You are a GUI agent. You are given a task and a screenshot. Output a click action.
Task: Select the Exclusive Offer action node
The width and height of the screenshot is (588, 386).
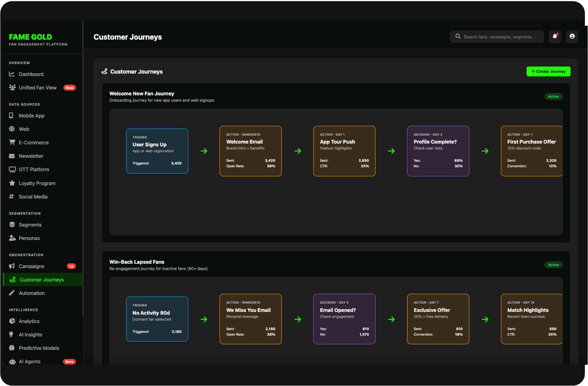pos(438,319)
